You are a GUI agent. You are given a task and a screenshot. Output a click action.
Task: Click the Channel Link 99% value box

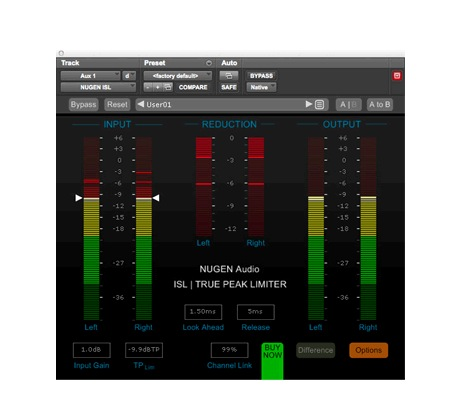click(230, 350)
